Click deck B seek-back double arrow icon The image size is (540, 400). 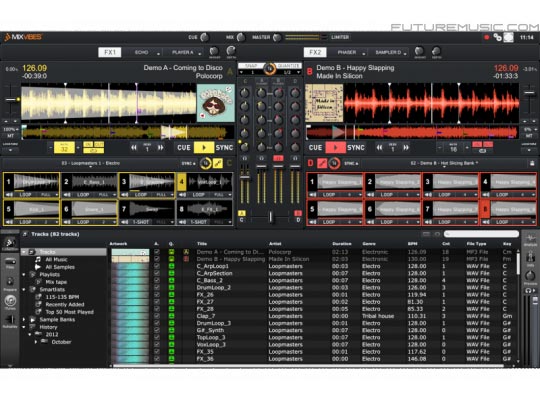379,148
